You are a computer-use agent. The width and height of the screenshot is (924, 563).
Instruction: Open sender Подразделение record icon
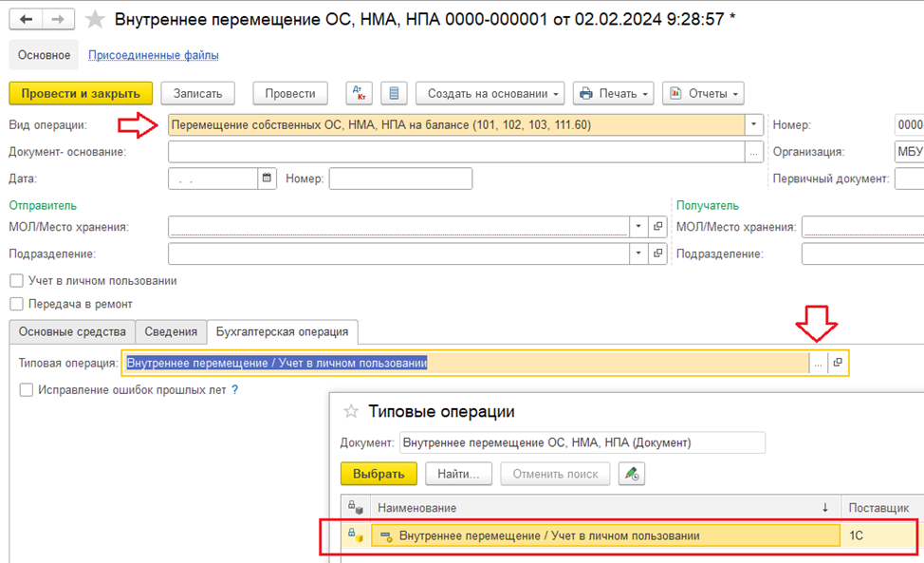tap(657, 253)
